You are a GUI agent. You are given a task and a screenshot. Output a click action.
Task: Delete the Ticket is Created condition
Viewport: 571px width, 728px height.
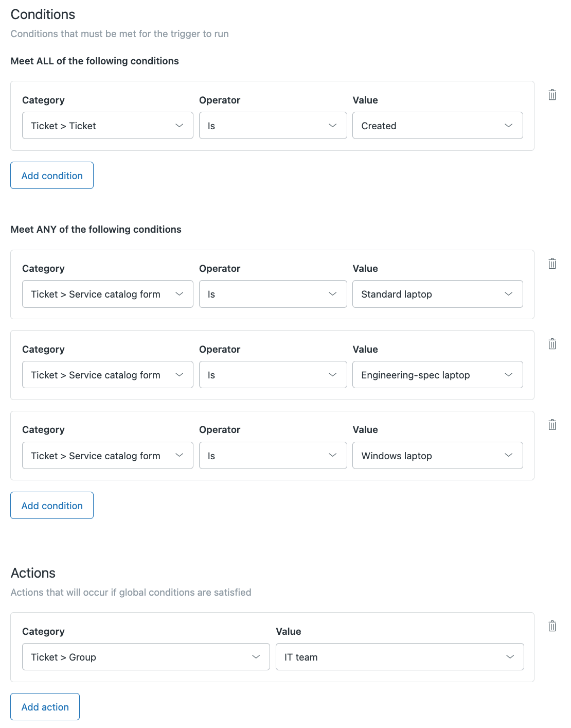pos(552,95)
